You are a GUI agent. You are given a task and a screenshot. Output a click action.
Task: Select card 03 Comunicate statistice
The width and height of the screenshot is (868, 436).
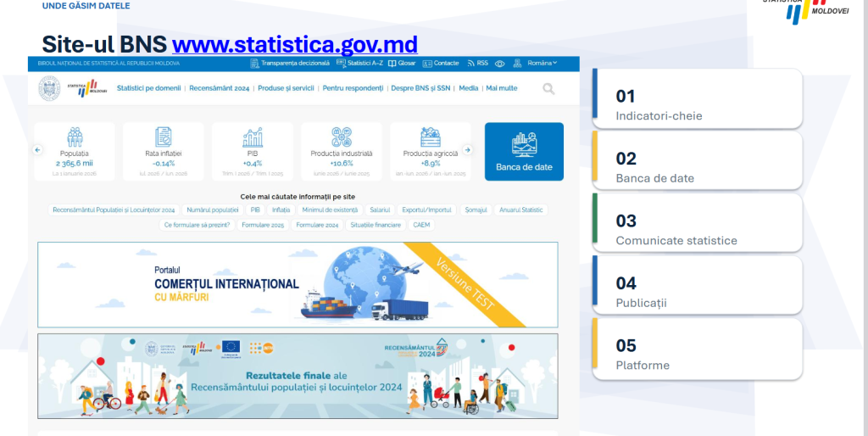tap(698, 224)
